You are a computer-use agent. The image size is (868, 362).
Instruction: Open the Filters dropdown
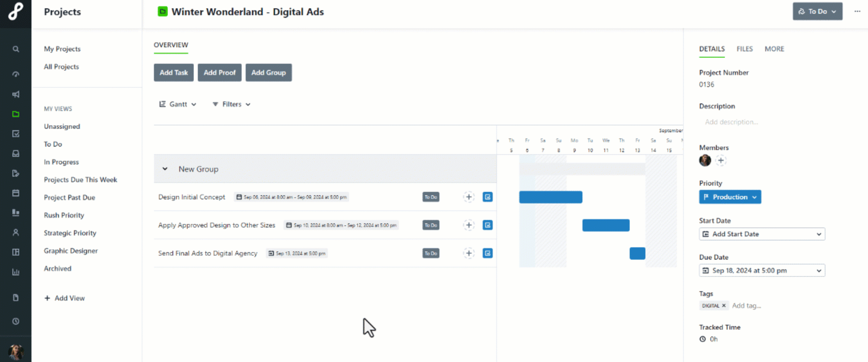(231, 104)
